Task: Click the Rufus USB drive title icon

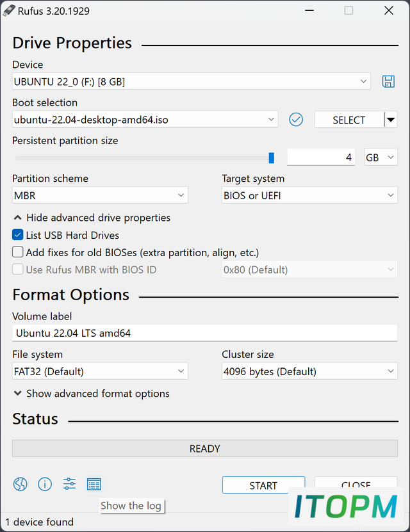Action: pyautogui.click(x=9, y=11)
